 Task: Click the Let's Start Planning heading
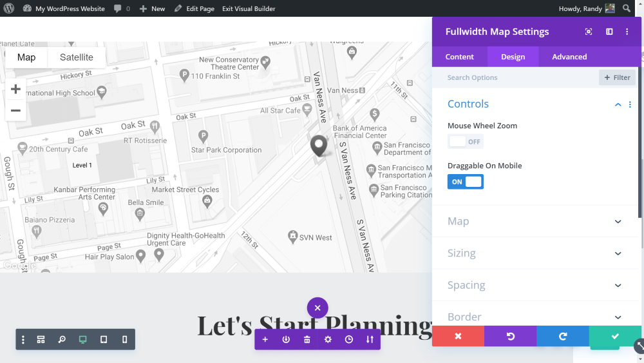314,326
